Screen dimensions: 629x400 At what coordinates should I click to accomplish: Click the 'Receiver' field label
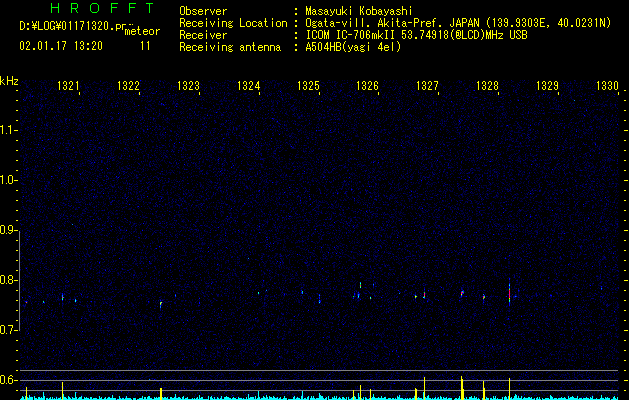[203, 35]
